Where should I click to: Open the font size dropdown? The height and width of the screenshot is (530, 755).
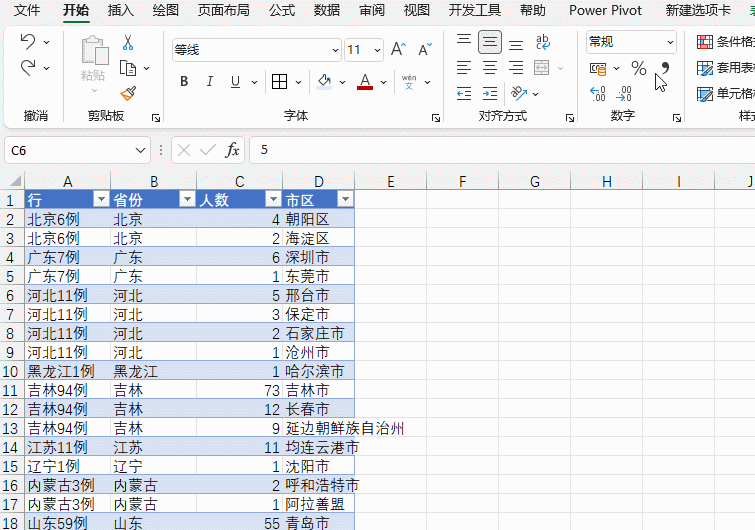point(377,50)
